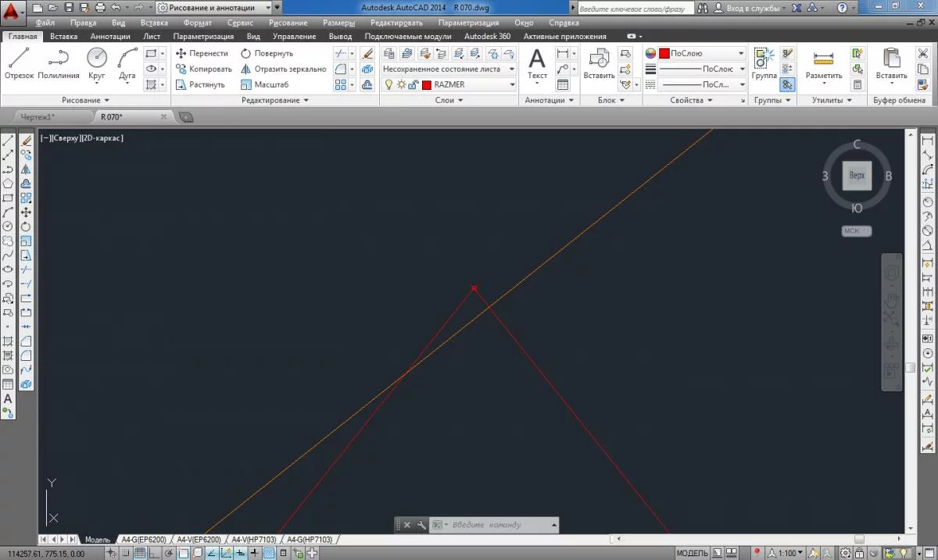Screen dimensions: 938x560
Task: Click the Масштаб scale tool
Action: click(265, 84)
